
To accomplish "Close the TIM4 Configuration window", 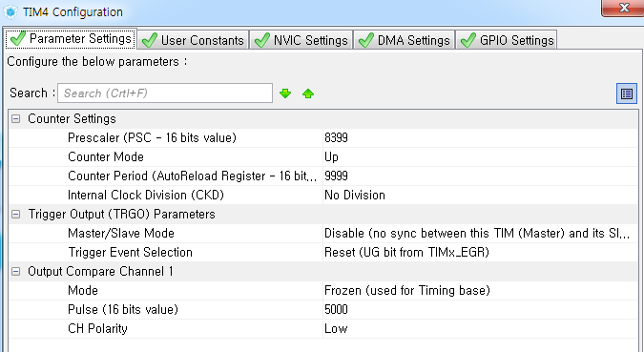I will pos(623,8).
